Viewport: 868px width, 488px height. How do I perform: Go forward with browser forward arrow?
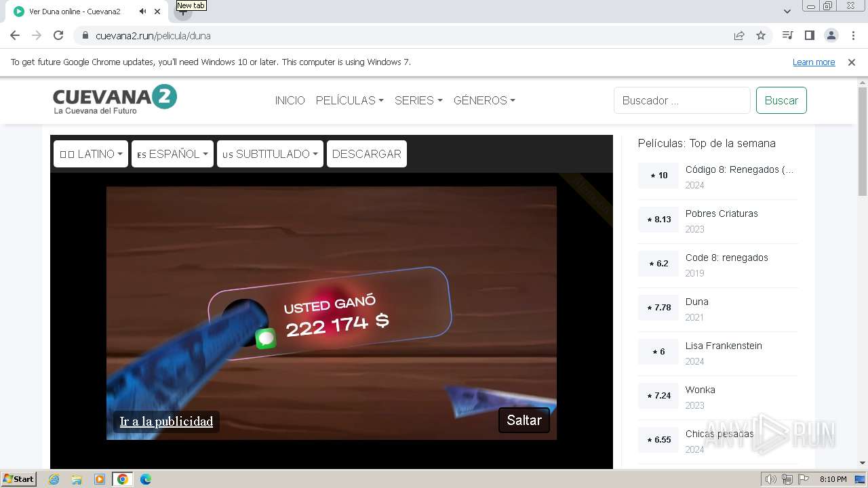tap(37, 35)
